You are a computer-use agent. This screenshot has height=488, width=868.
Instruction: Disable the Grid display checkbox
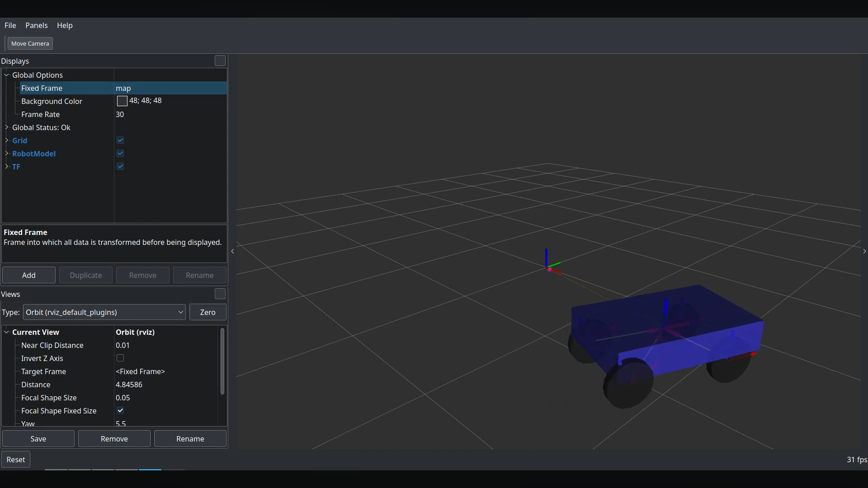120,141
